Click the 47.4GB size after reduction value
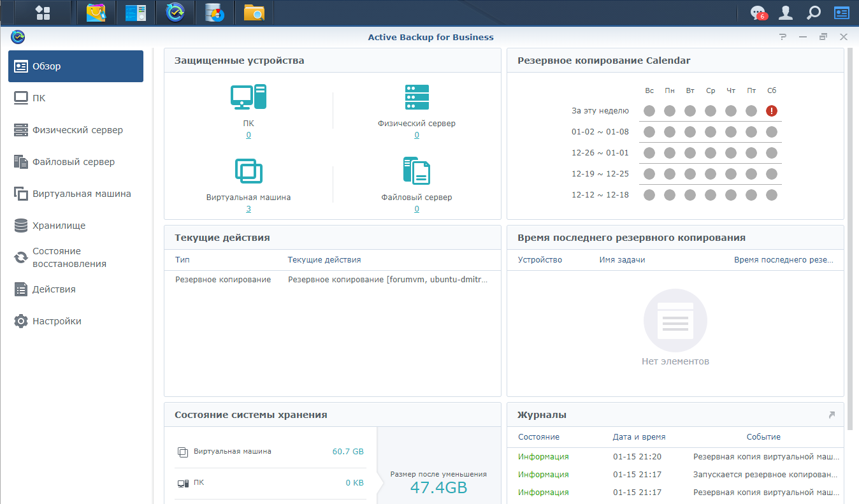Image resolution: width=859 pixels, height=504 pixels. coord(438,488)
